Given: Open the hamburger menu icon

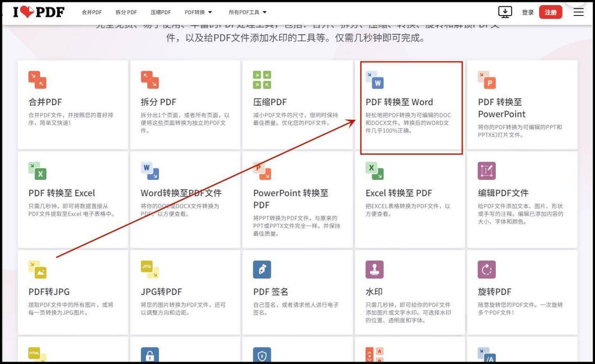Looking at the screenshot, I should (579, 12).
